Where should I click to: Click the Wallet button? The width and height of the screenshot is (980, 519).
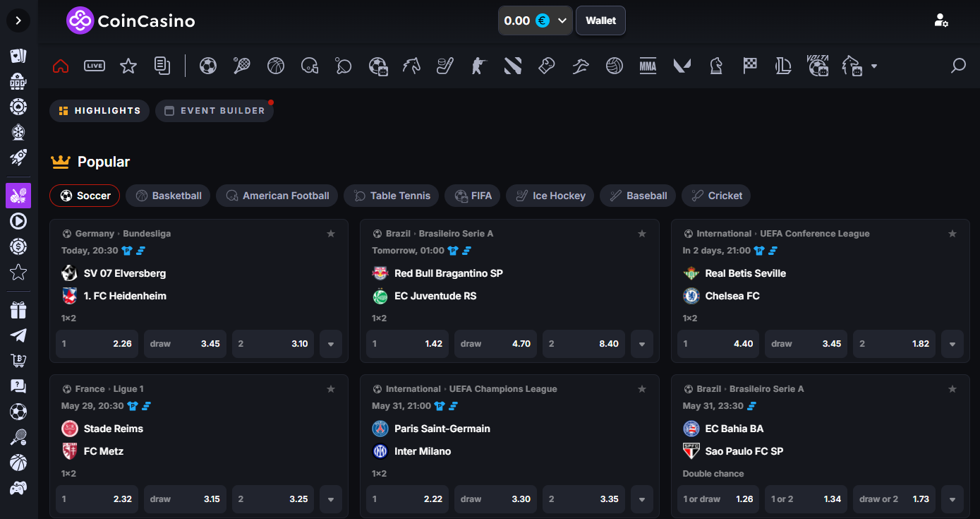click(x=600, y=20)
